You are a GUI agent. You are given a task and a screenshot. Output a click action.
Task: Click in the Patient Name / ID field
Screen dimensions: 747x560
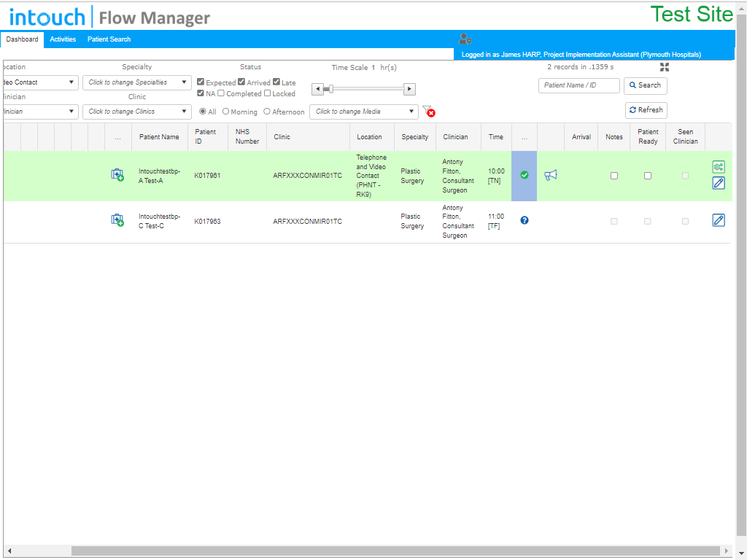(578, 85)
